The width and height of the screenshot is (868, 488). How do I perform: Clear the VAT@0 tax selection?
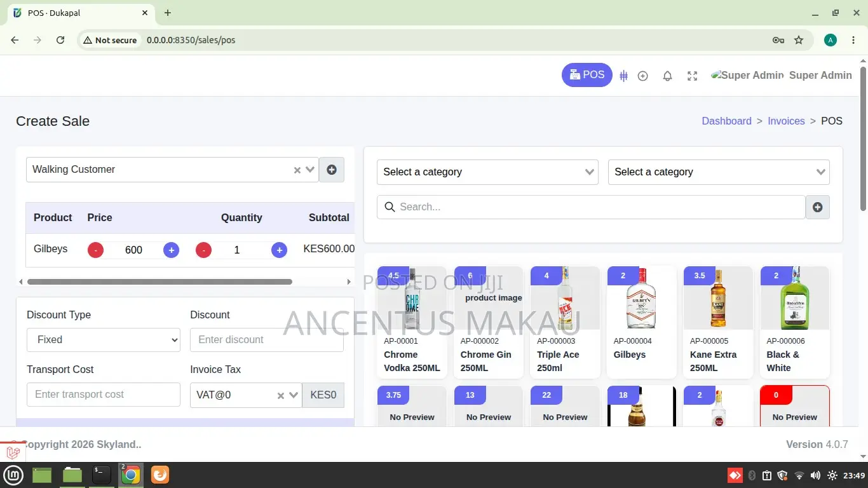click(280, 396)
